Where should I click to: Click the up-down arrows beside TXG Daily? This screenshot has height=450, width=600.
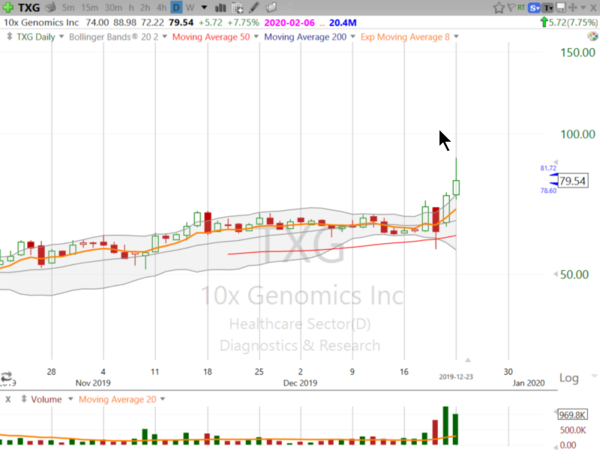[10, 37]
